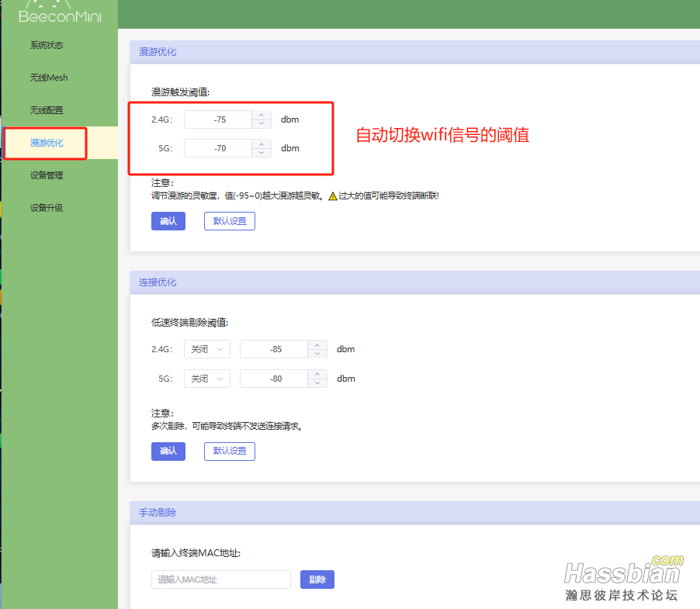Image resolution: width=700 pixels, height=609 pixels.
Task: Click the BeeconMini logo
Action: [60, 13]
